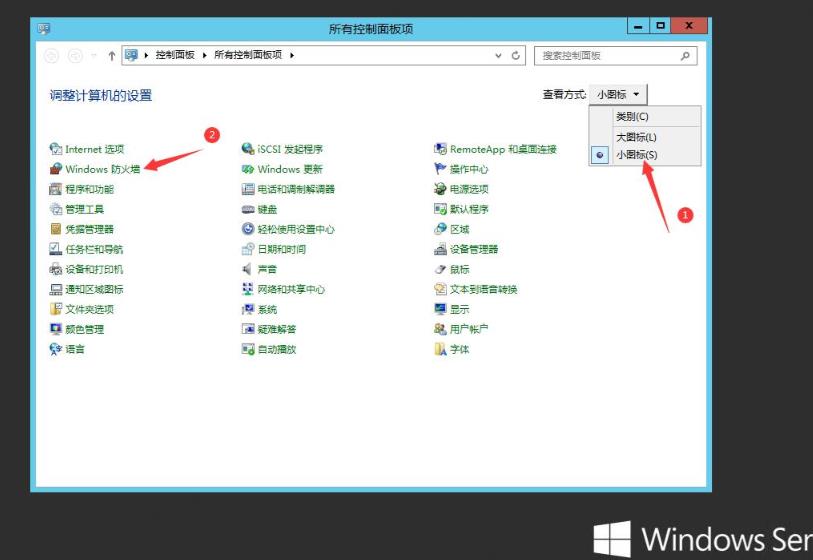Open the 电话和调制解调器 link
813x560 pixels.
click(296, 189)
